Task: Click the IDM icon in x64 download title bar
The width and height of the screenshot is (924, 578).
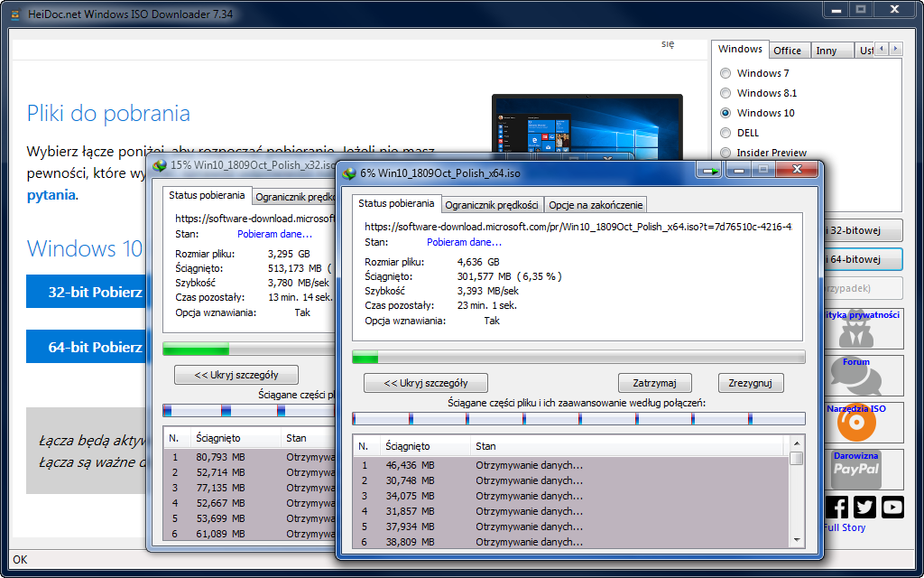Action: pos(350,173)
